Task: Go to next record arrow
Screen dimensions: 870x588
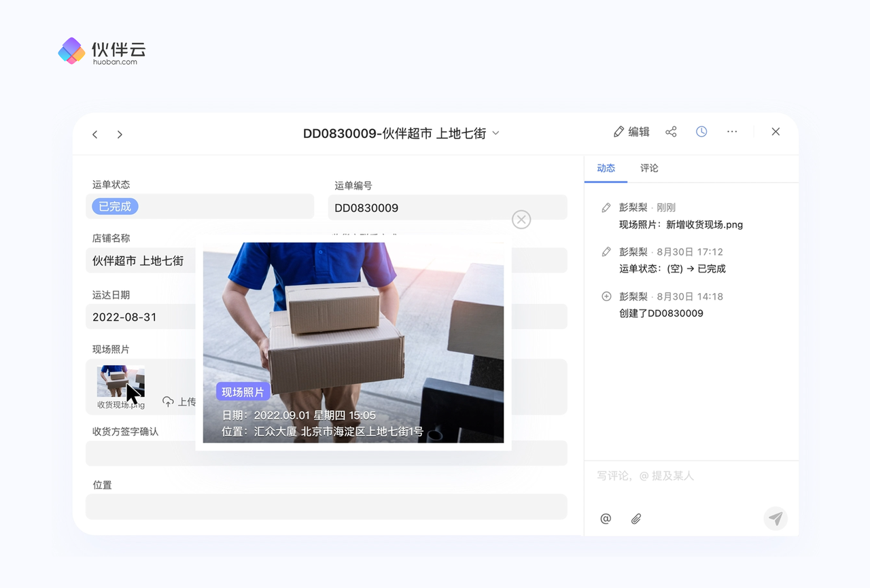Action: (120, 135)
